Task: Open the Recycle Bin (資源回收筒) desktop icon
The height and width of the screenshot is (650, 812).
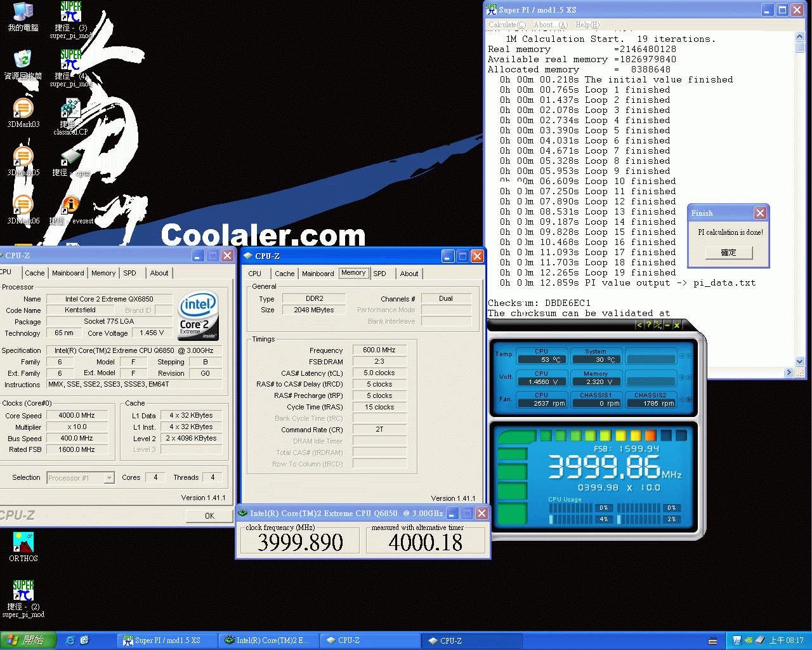Action: (23, 65)
